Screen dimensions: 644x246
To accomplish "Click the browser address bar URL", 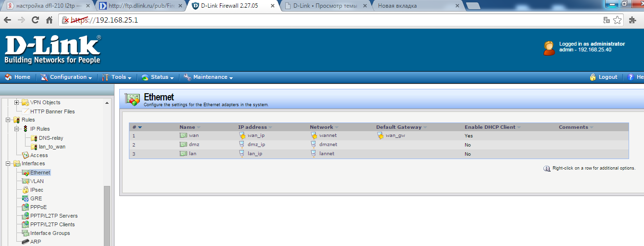I will pyautogui.click(x=105, y=20).
